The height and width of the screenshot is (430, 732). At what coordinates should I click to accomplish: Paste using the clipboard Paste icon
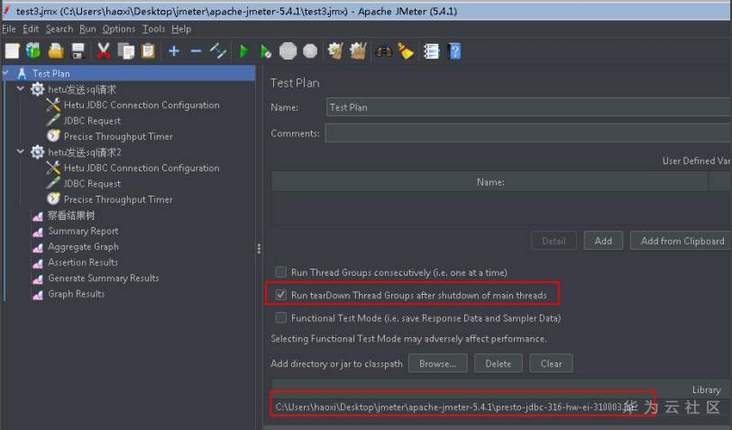[148, 51]
